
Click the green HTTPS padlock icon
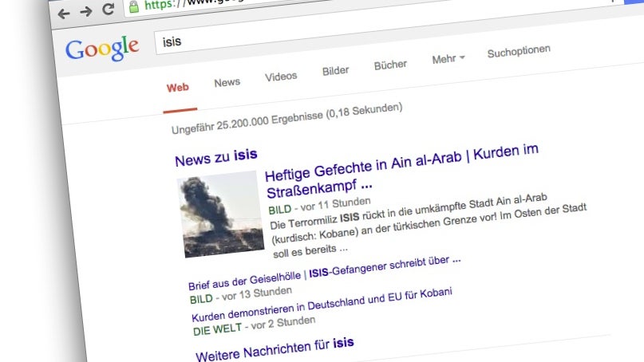click(x=133, y=6)
